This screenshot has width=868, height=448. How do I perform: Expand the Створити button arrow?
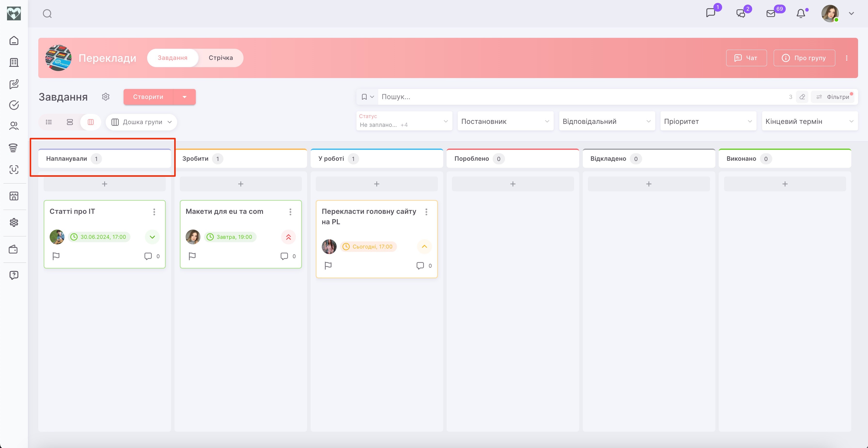(184, 97)
